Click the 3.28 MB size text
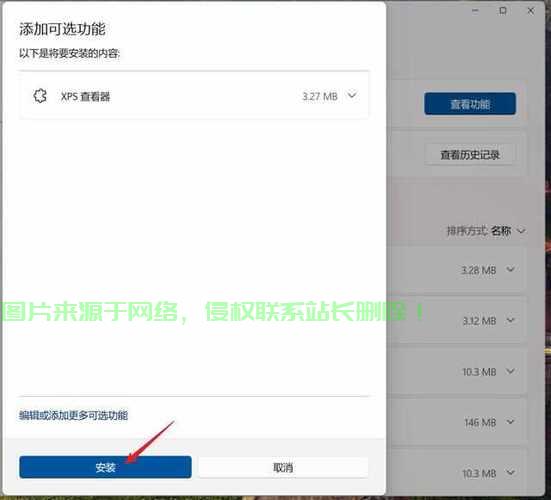Screen dimensions: 551x500 479,270
